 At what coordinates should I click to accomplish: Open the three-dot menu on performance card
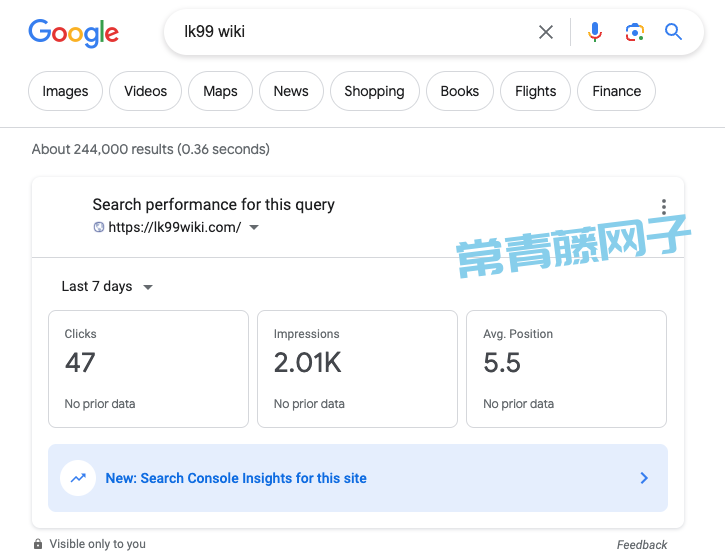[664, 207]
